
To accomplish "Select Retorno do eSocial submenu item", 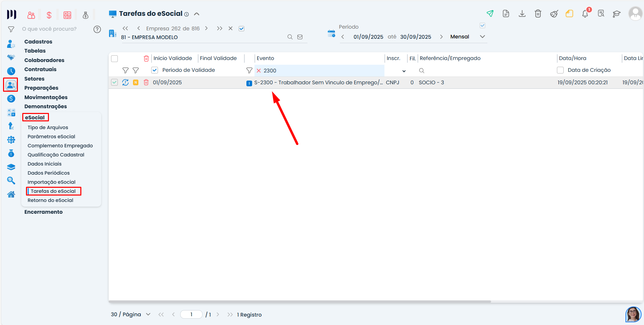I will point(50,200).
